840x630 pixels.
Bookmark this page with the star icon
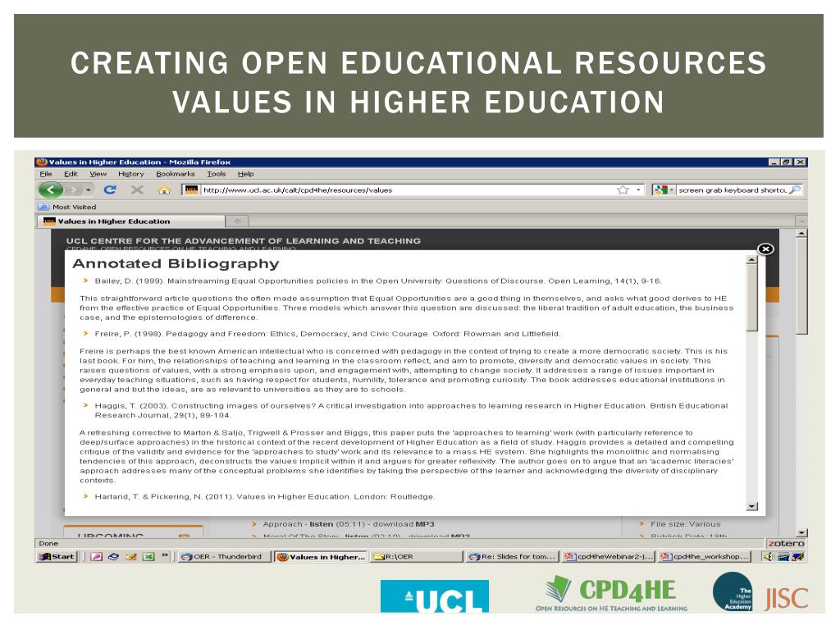point(623,189)
